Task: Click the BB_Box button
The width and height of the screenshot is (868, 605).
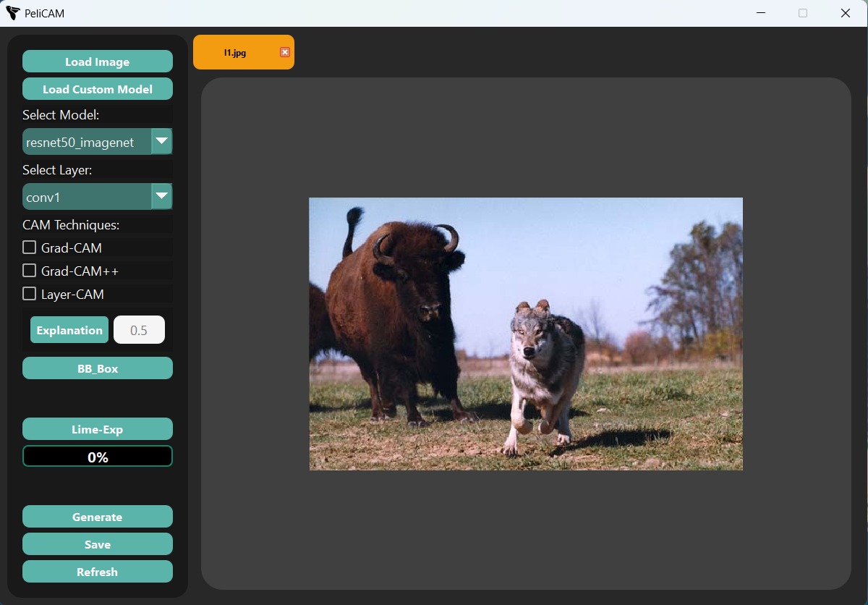Action: pos(97,368)
